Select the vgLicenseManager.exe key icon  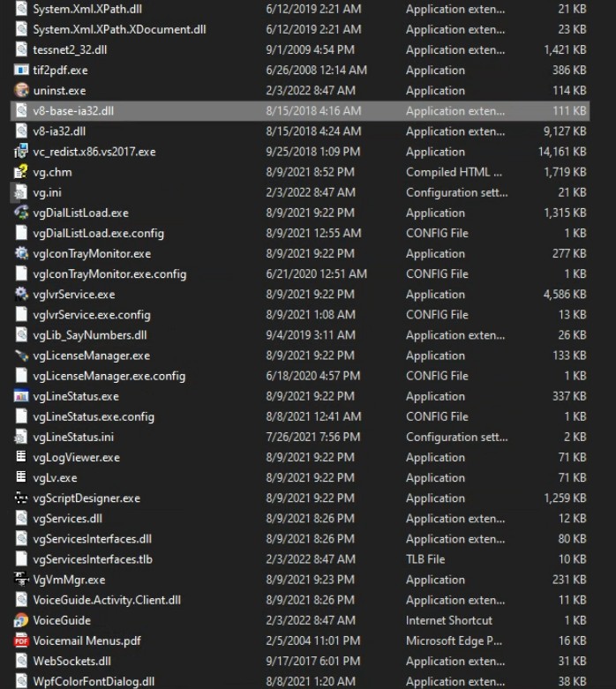click(21, 356)
